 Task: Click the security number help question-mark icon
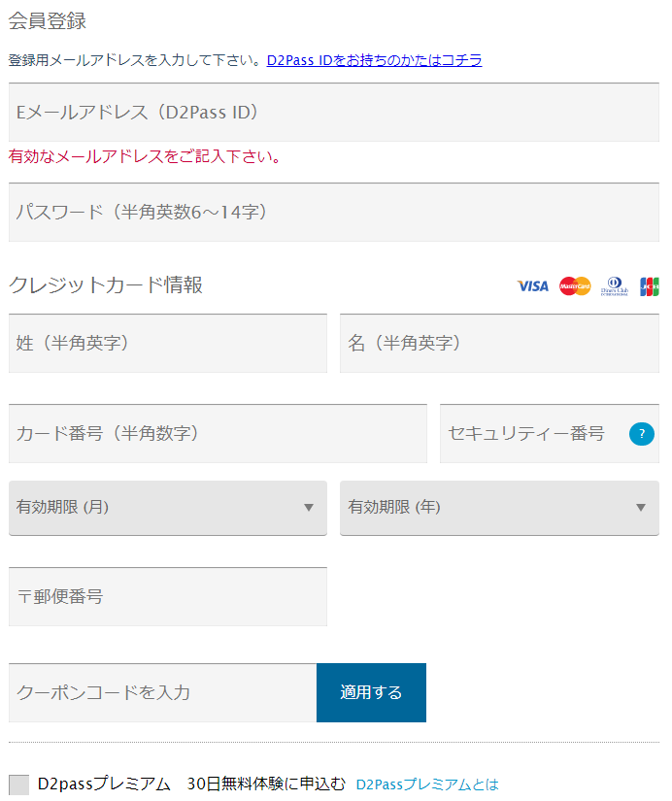[641, 434]
